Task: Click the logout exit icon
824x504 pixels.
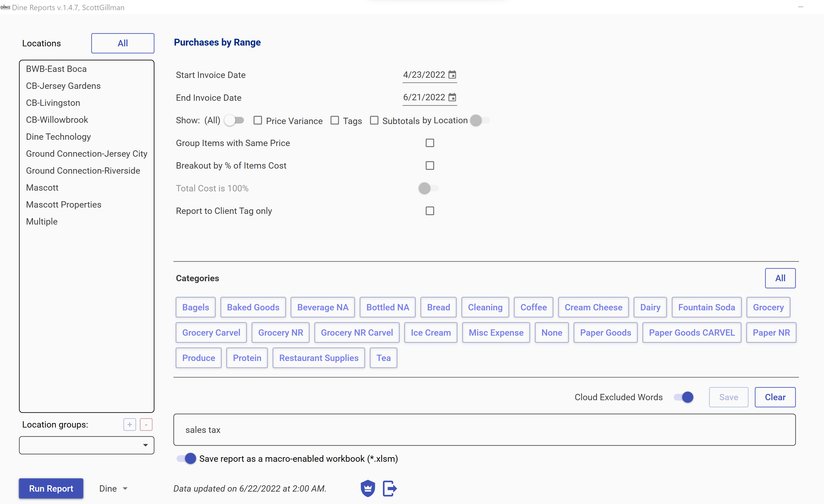Action: [x=390, y=488]
